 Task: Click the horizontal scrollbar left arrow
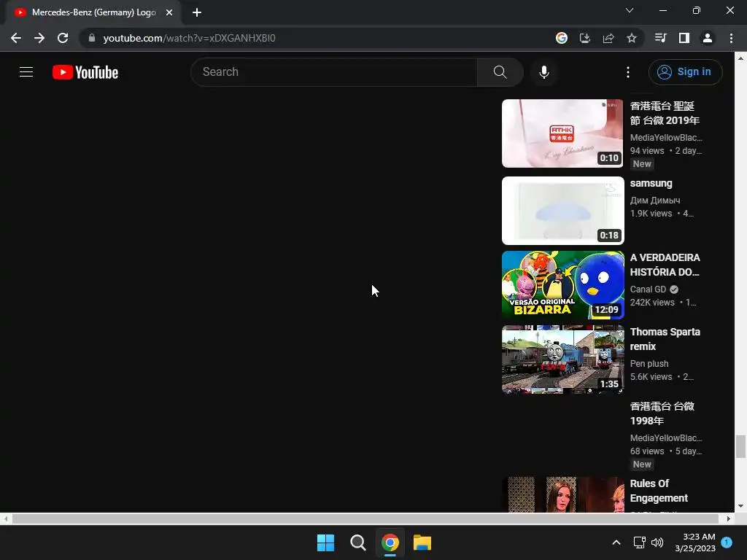(x=5, y=518)
